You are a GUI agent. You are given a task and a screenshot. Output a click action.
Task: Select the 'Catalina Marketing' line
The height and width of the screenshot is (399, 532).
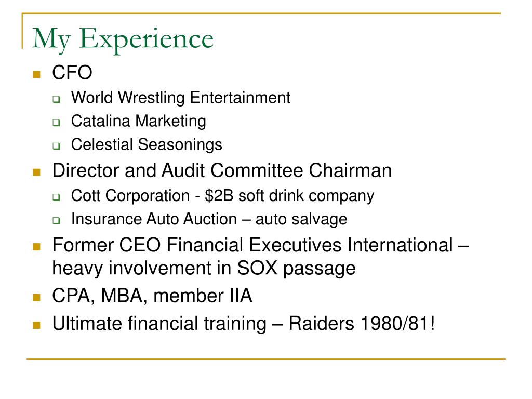tap(138, 121)
